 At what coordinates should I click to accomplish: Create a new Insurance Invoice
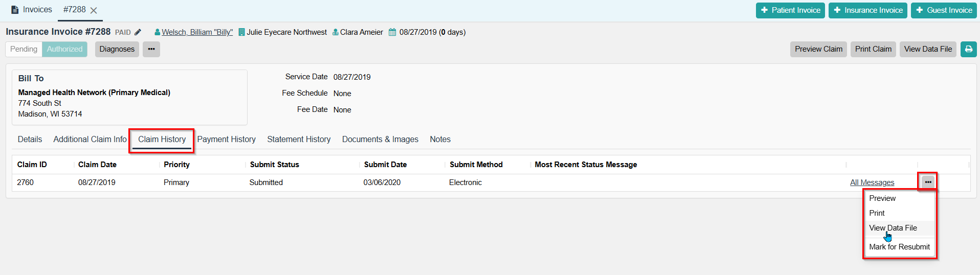867,10
